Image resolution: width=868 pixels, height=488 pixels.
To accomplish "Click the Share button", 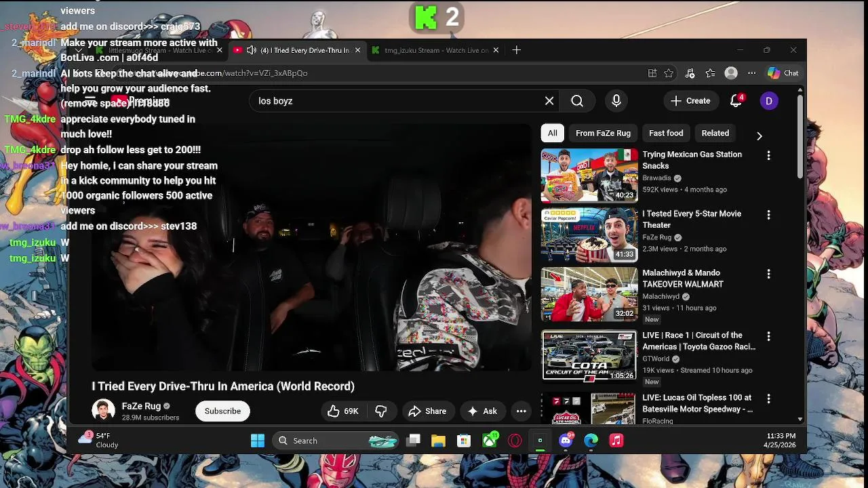I will [x=427, y=411].
